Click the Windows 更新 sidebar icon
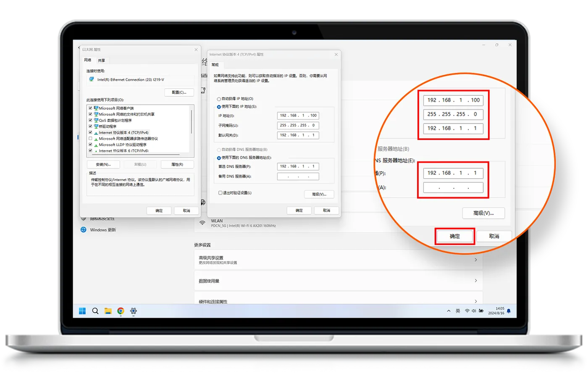 [x=83, y=230]
